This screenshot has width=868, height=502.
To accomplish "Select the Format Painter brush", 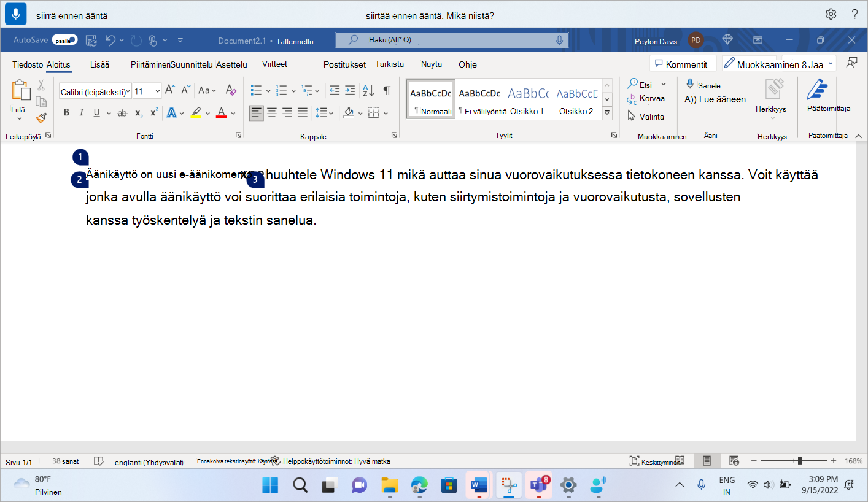I will coord(41,117).
